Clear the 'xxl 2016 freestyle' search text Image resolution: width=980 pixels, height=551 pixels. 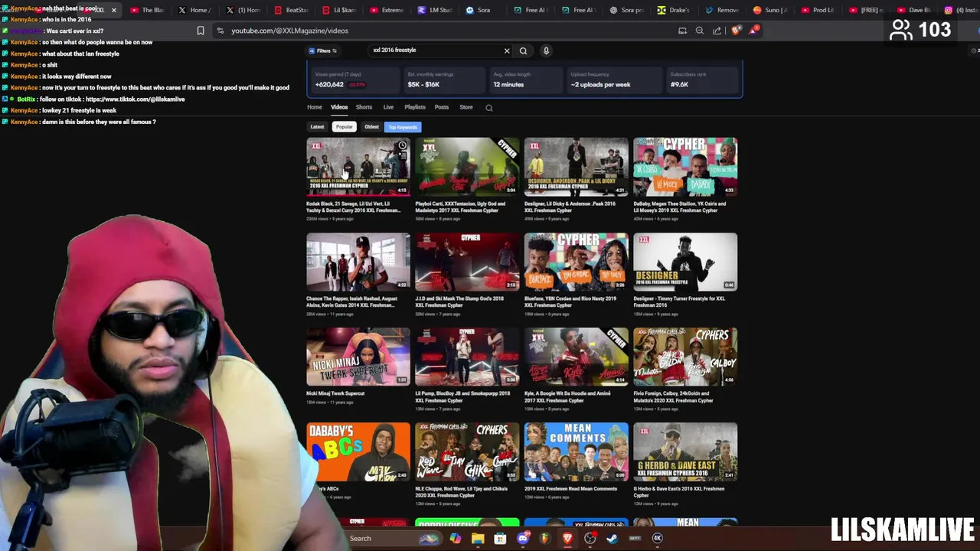(507, 51)
